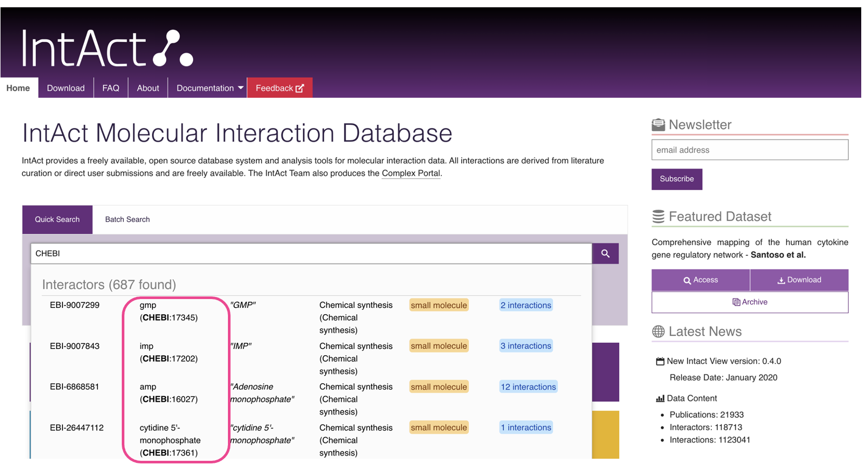Viewport: 868px width, 466px height.
Task: Follow the Complex Portal link
Action: click(x=411, y=173)
